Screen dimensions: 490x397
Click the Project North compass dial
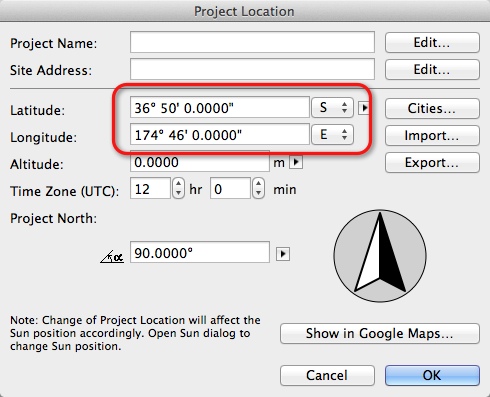pyautogui.click(x=380, y=256)
